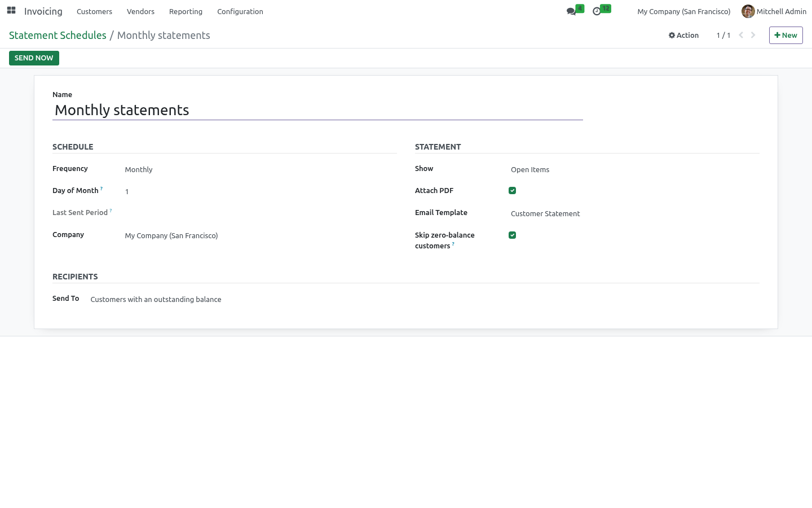The image size is (812, 508).
Task: Go back to Statement Schedules breadcrumb
Action: pyautogui.click(x=58, y=35)
